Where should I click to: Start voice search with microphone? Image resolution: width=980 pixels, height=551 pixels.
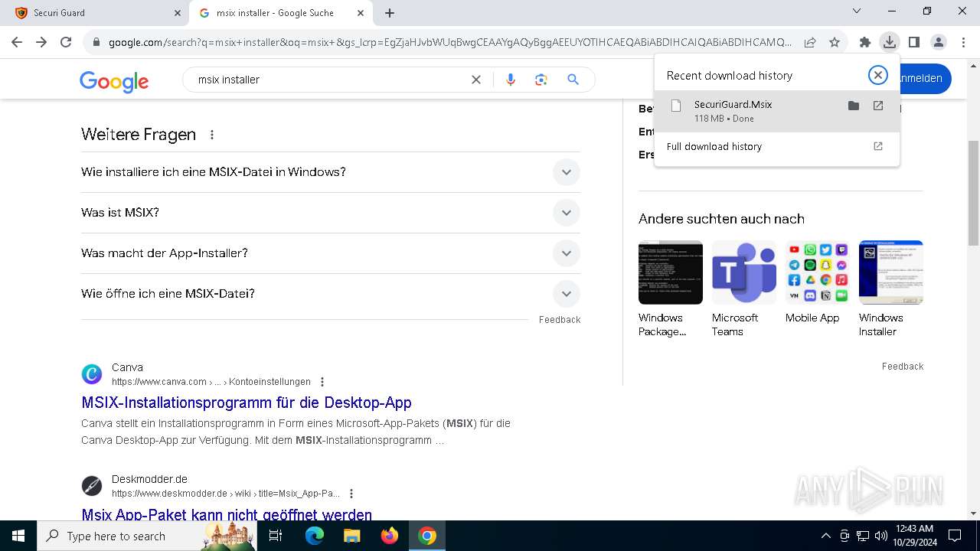tap(511, 80)
